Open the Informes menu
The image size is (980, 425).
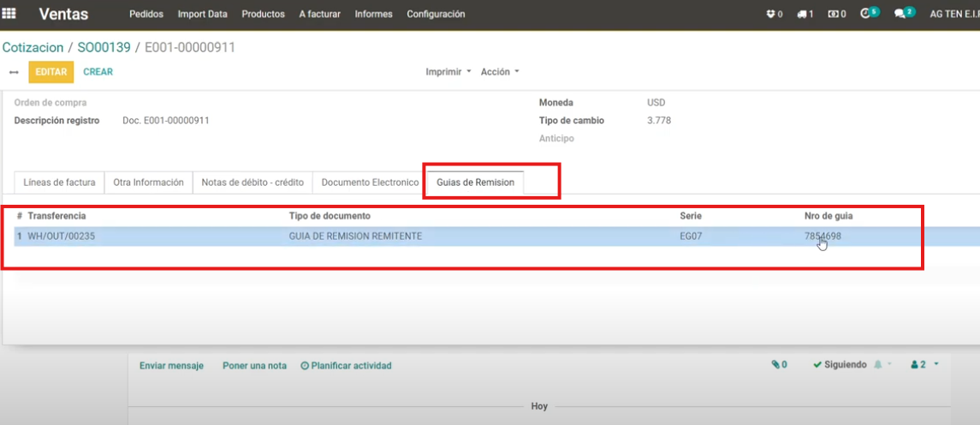[x=373, y=15]
